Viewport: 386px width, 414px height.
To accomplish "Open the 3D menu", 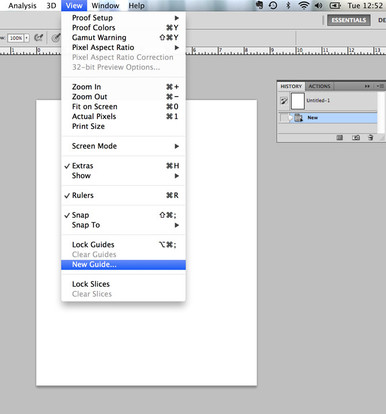I will click(x=51, y=6).
